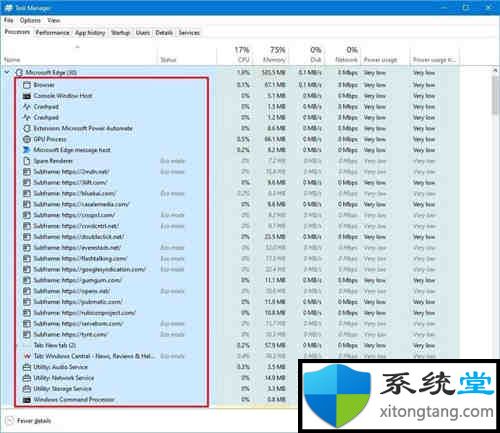Viewport: 500px width, 433px height.
Task: Open the File menu
Action: pyautogui.click(x=9, y=20)
